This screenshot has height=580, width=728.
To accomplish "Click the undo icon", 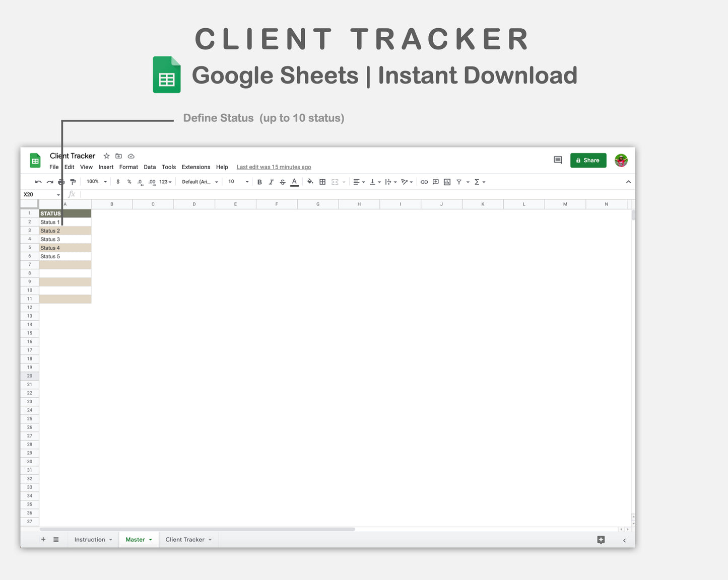I will pyautogui.click(x=38, y=182).
